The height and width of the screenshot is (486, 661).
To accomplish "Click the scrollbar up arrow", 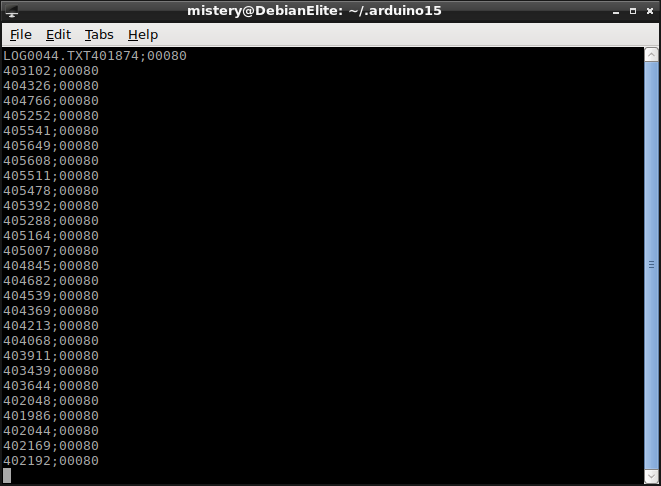I will coord(651,55).
